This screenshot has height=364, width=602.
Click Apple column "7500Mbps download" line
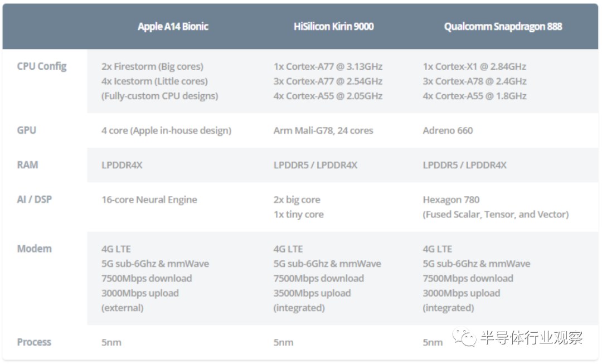146,278
